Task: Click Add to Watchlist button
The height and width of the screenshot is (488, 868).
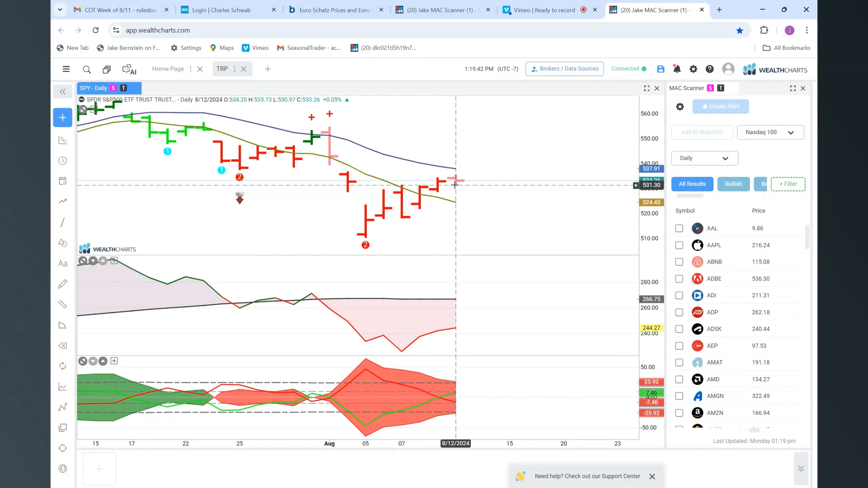Action: [x=702, y=132]
